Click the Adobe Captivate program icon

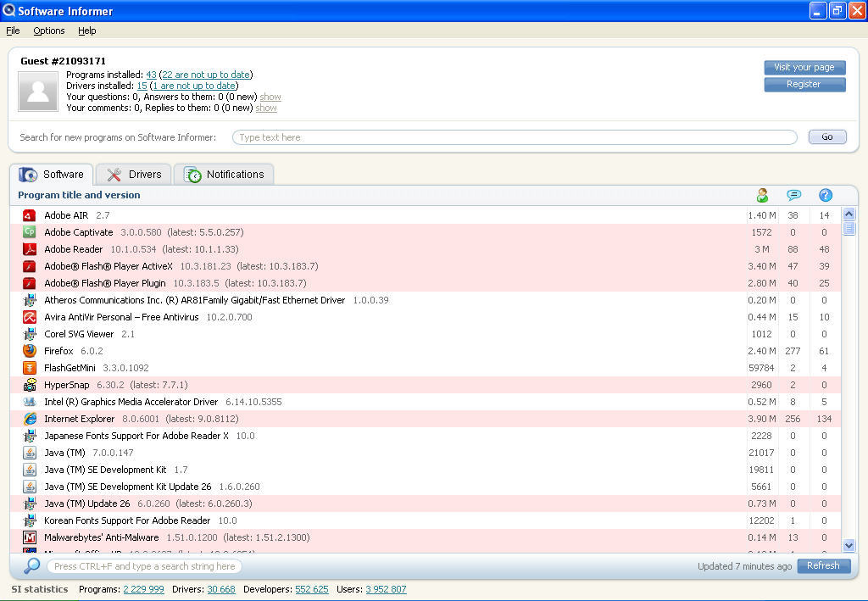pos(30,232)
